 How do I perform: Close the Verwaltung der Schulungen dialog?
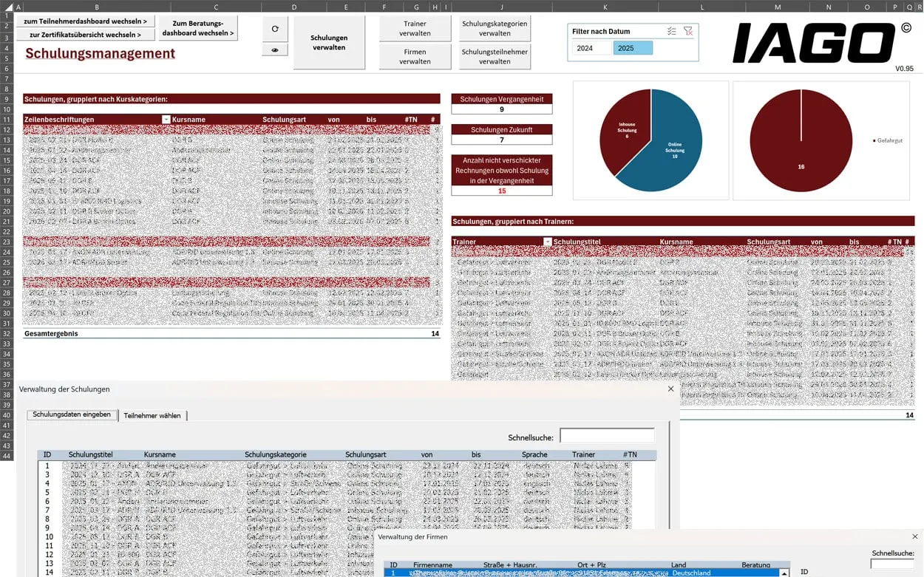[x=670, y=389]
